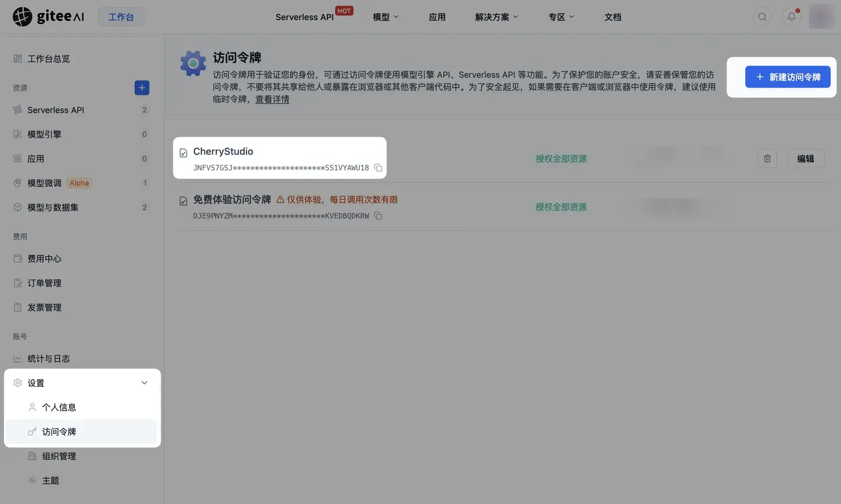This screenshot has height=504, width=841.
Task: Click the HOT badge on Serverless API
Action: [x=344, y=11]
